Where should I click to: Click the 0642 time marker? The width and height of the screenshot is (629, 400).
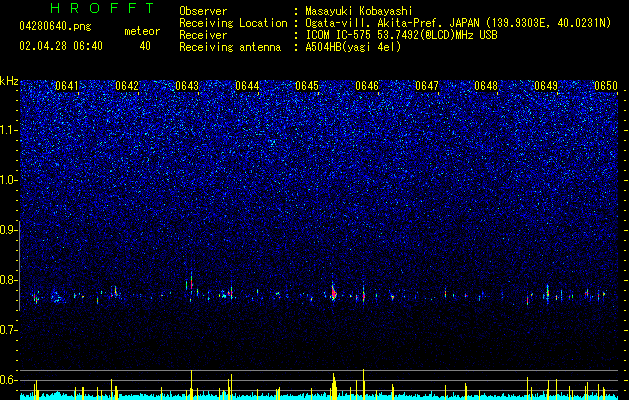point(127,86)
